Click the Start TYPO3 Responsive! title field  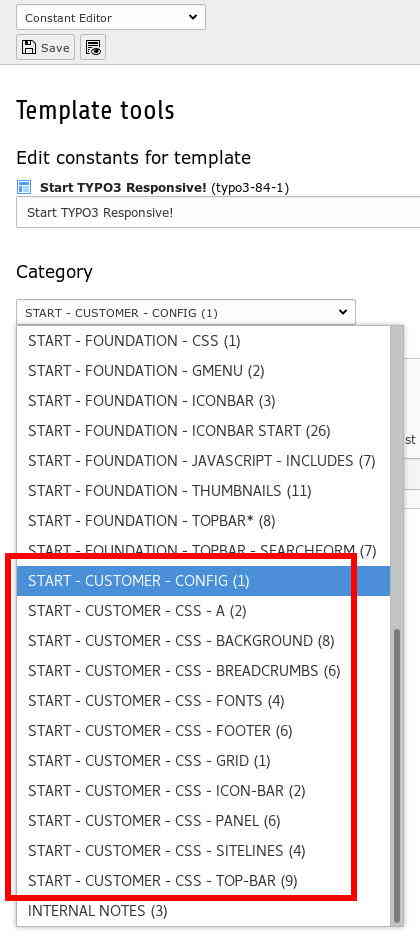218,213
